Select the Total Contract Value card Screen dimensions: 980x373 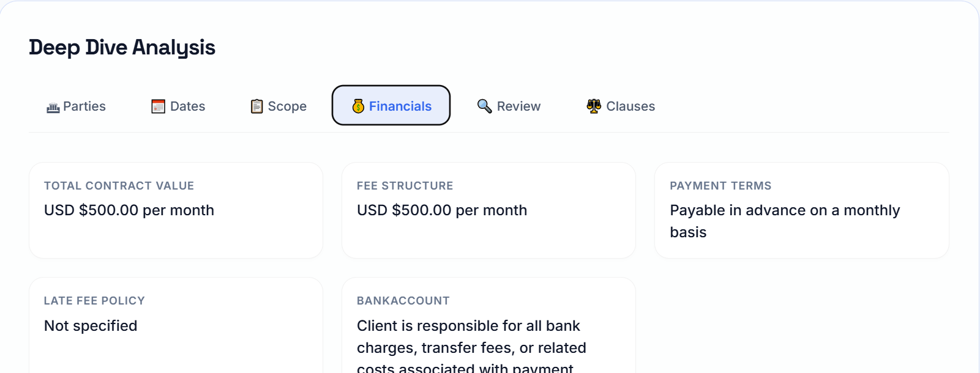tap(176, 210)
